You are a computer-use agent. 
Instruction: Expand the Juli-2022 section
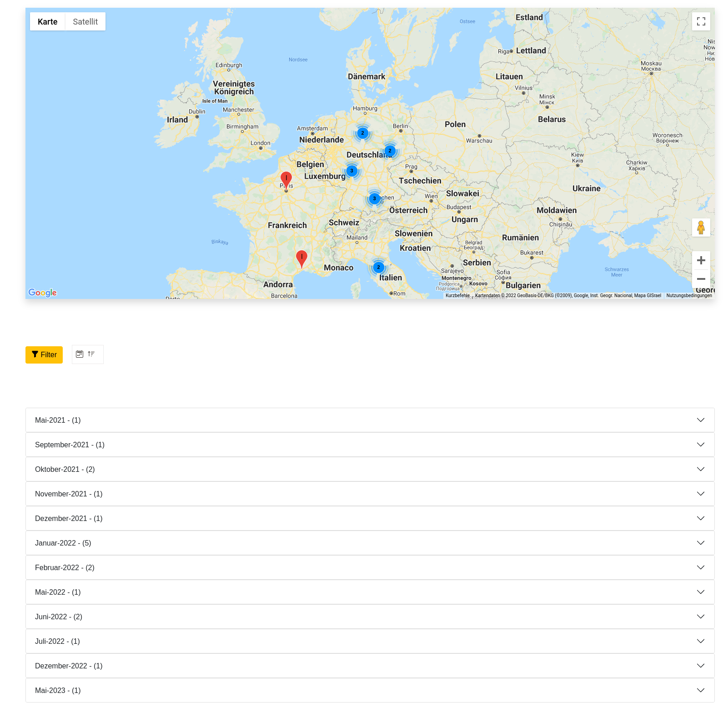point(370,641)
